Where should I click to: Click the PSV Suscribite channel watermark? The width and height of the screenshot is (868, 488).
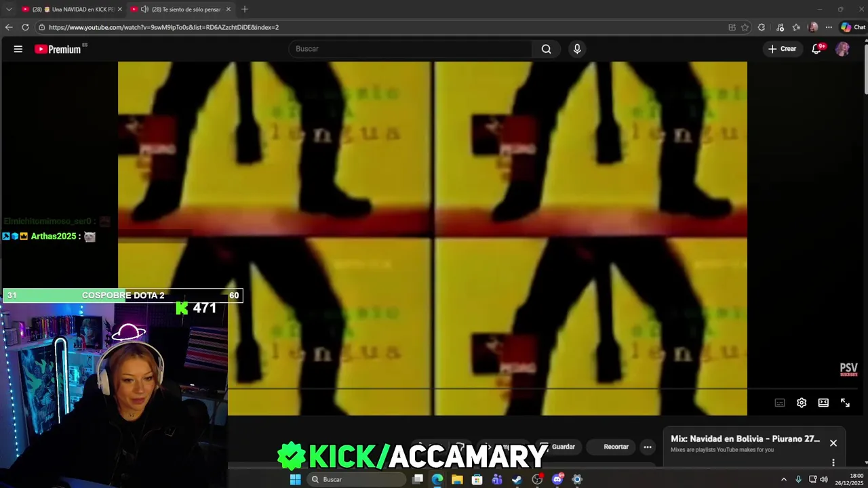click(x=849, y=369)
